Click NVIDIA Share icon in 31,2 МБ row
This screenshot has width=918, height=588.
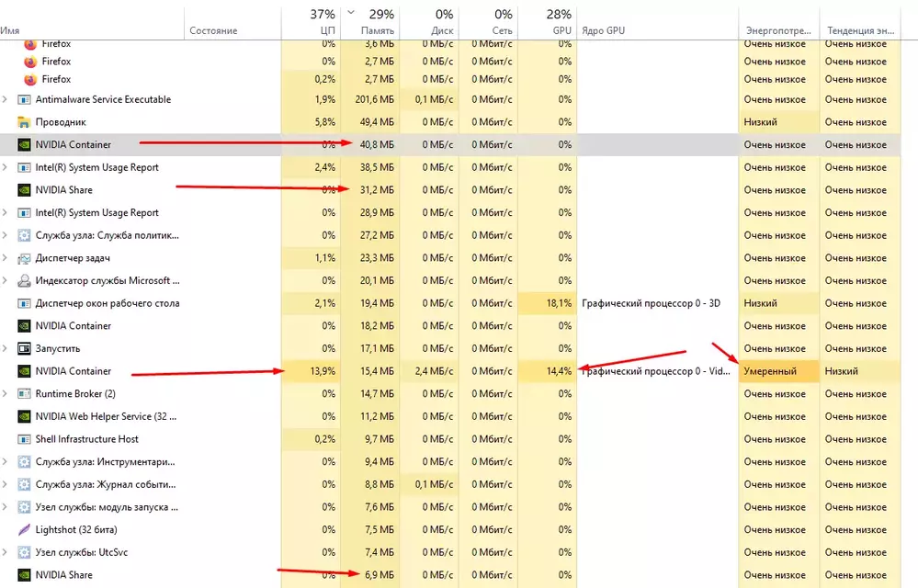(x=24, y=190)
